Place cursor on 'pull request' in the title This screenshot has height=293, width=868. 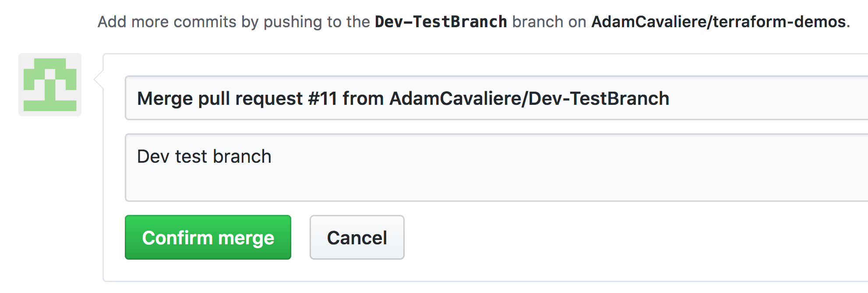point(250,99)
